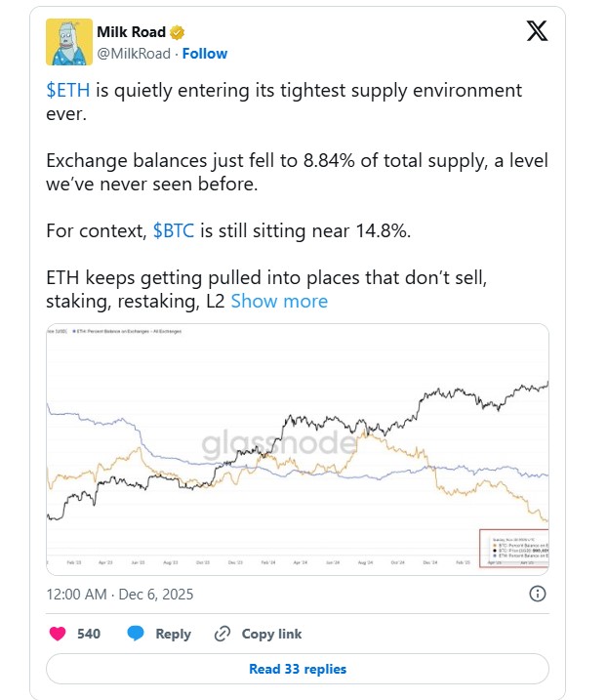Follow the Milk Road account
The width and height of the screenshot is (607, 700).
tap(205, 54)
